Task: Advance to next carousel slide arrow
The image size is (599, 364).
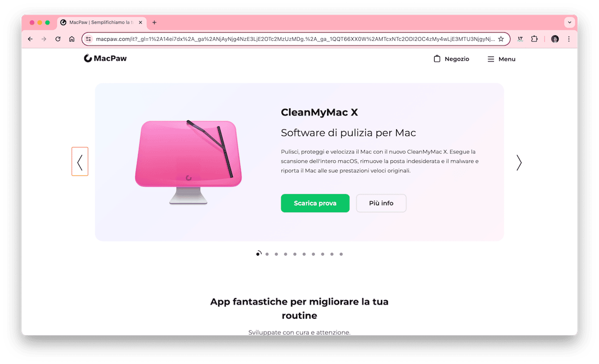Action: [x=519, y=163]
